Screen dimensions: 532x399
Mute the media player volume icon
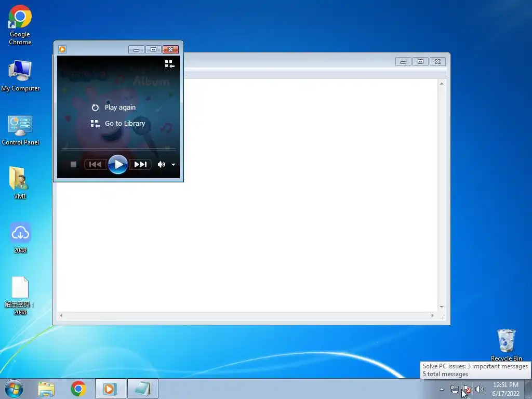161,165
